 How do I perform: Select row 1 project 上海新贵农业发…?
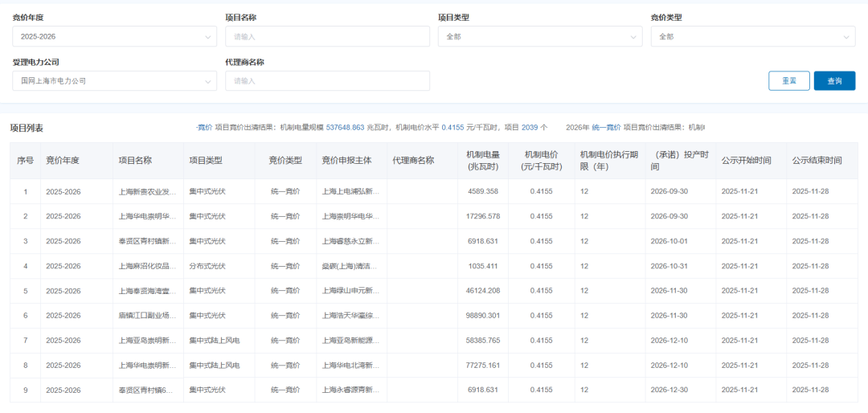coord(148,192)
